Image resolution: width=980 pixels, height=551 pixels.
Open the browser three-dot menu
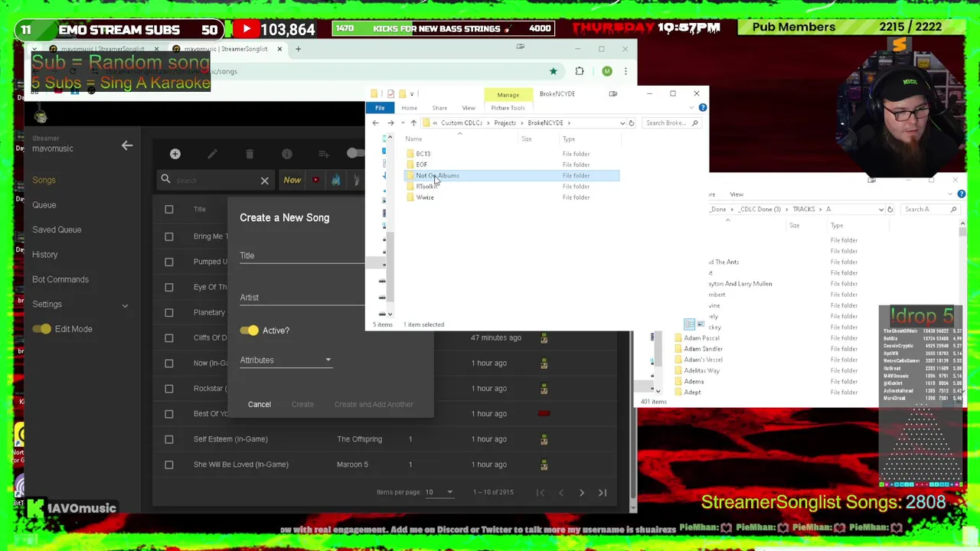(626, 71)
